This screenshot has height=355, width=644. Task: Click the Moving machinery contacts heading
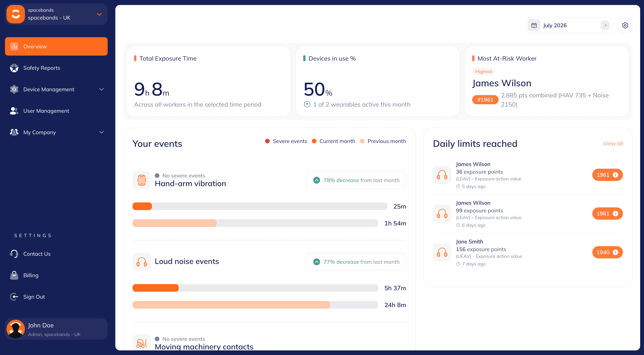204,347
